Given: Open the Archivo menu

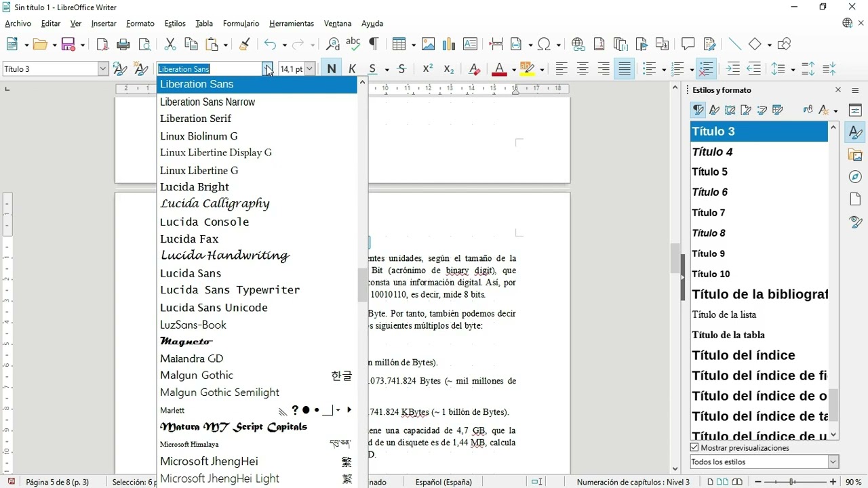Looking at the screenshot, I should coord(18,24).
